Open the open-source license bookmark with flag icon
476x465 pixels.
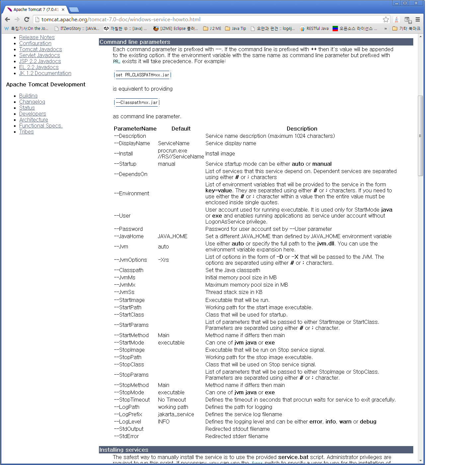tap(355, 29)
